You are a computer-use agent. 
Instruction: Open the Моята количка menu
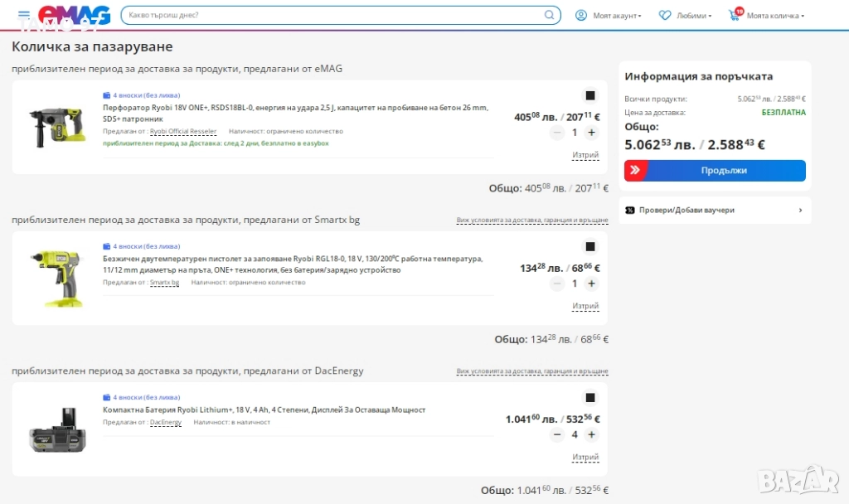(x=774, y=16)
